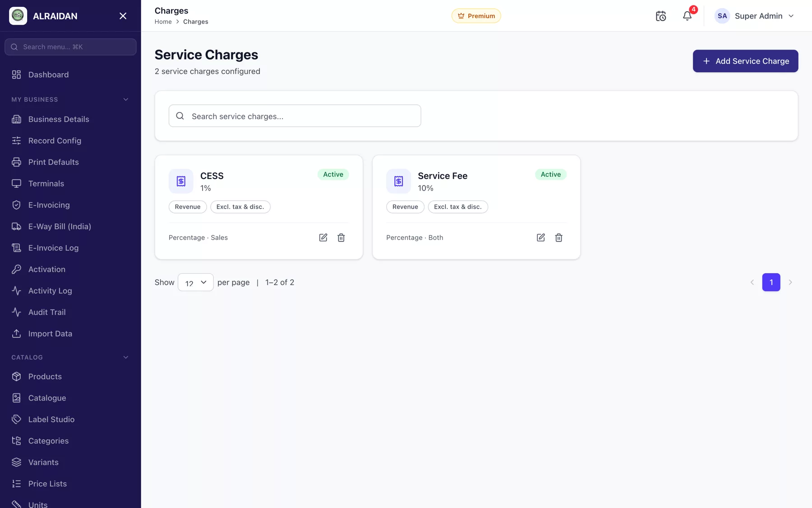The image size is (812, 508).
Task: Select page 1 in pagination
Action: point(771,282)
